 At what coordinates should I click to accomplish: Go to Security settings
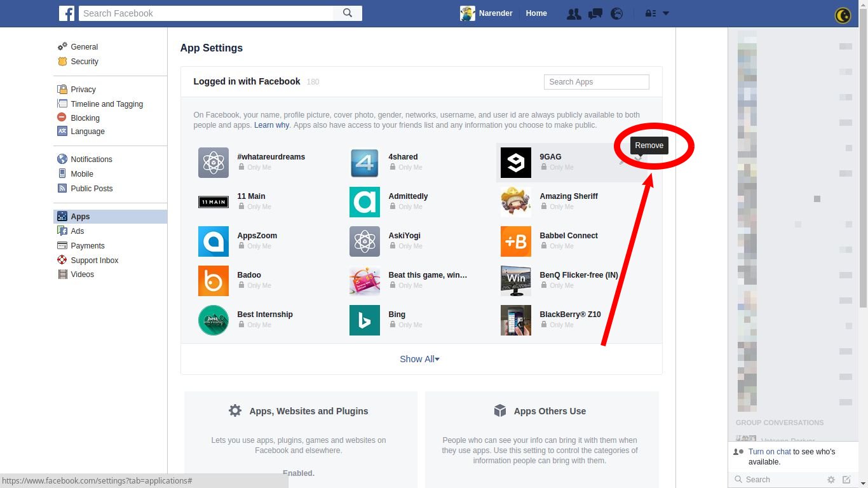click(x=85, y=62)
